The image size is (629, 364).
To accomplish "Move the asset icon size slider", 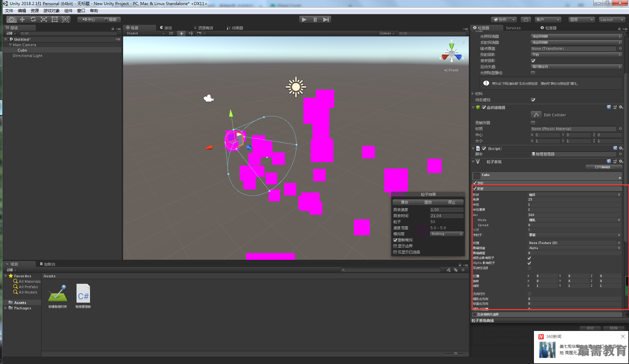I will [x=455, y=354].
